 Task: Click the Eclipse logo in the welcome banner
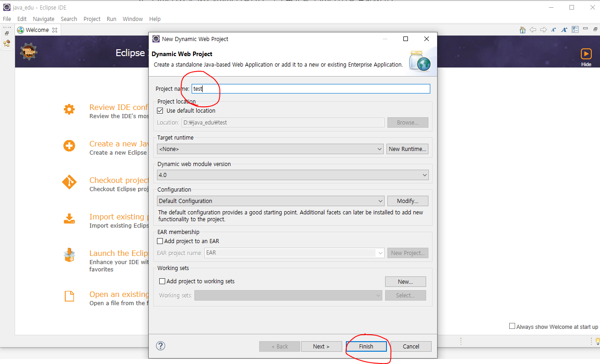click(x=28, y=52)
